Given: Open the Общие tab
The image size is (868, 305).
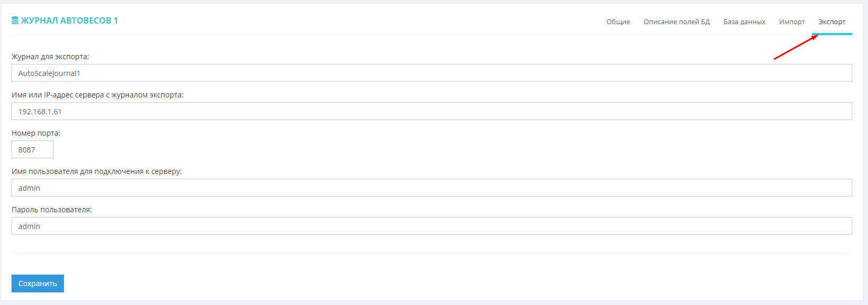Looking at the screenshot, I should coord(618,21).
